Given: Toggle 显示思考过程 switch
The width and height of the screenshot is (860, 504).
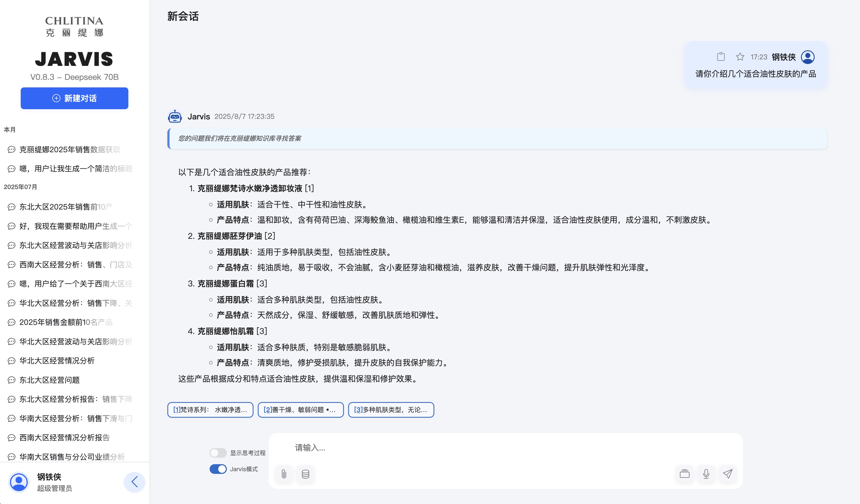Looking at the screenshot, I should click(x=218, y=453).
